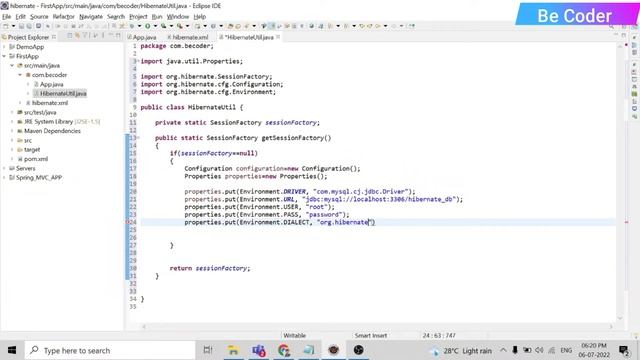Click the Project Explorer filter icon
This screenshot has height=360, width=640.
[x=85, y=36]
